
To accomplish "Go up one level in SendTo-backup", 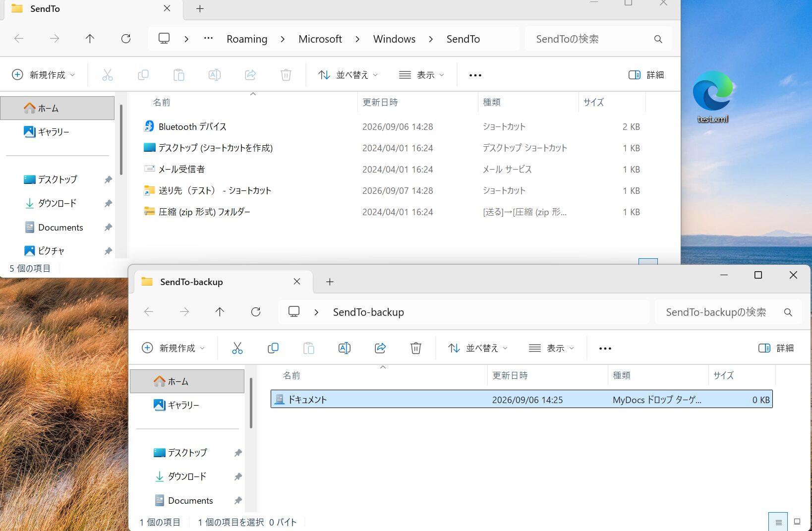I will coord(220,312).
